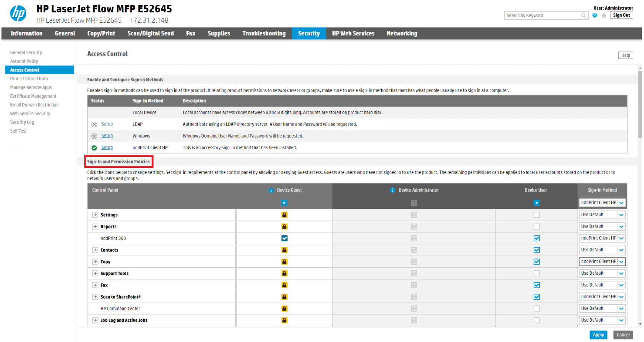644x342 pixels.
Task: Uncheck Device Guest checkbox for ndPrint 360
Action: click(284, 238)
